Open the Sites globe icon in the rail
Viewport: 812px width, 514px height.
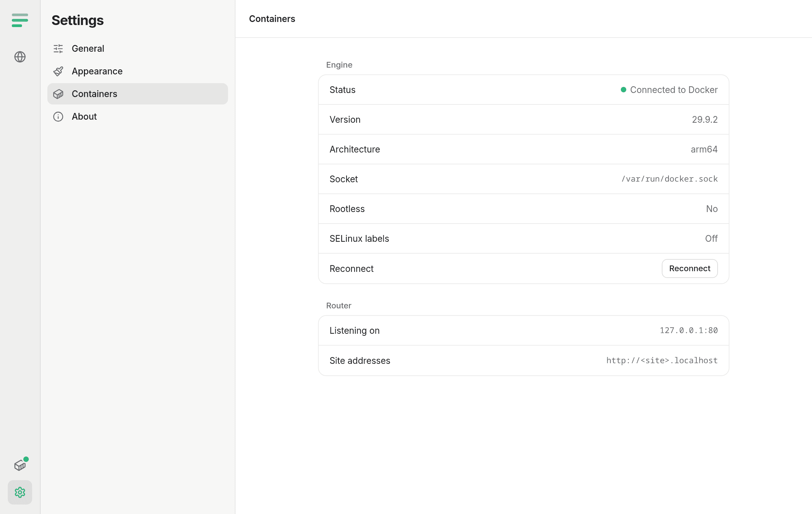click(x=20, y=57)
